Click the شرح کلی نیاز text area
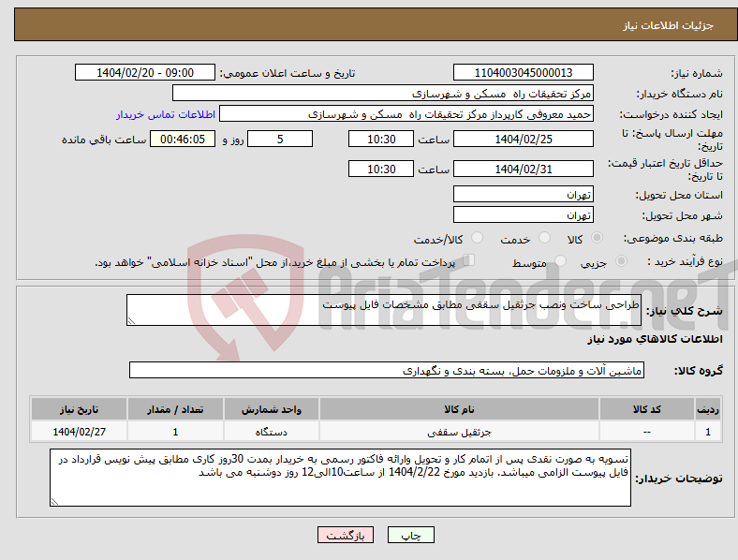 (384, 310)
